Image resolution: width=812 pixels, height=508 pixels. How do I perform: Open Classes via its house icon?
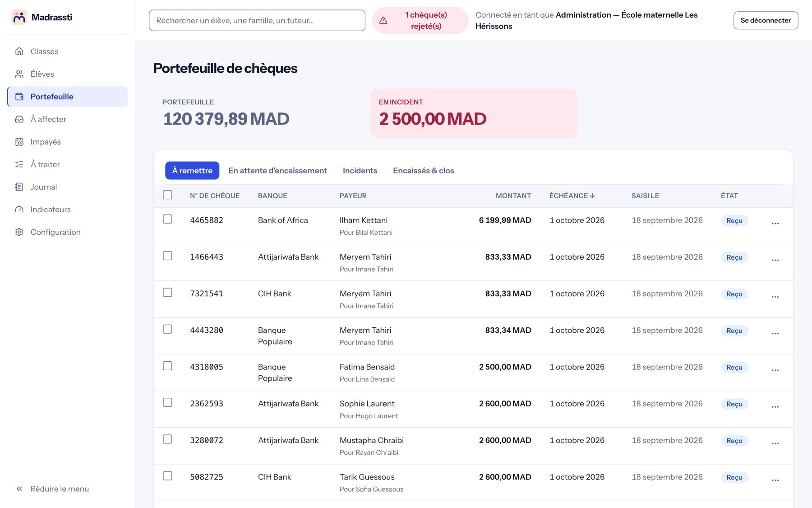coord(19,51)
